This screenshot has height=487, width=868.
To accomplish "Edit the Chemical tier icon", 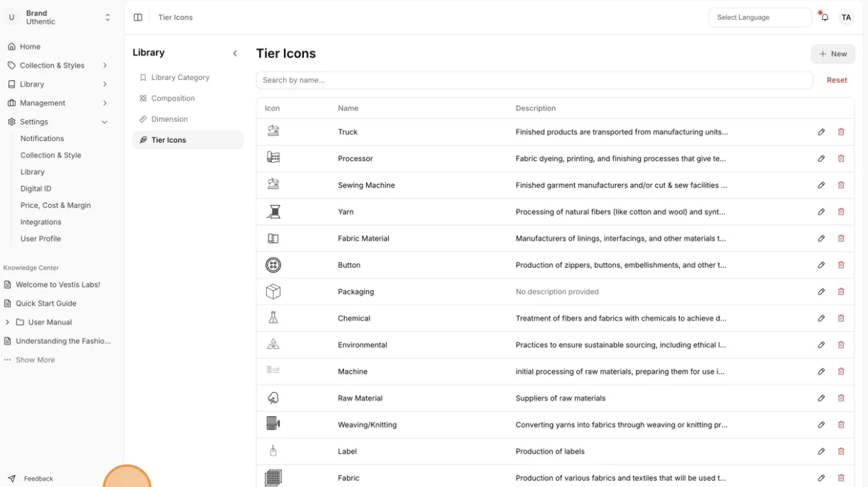I will coord(821,319).
